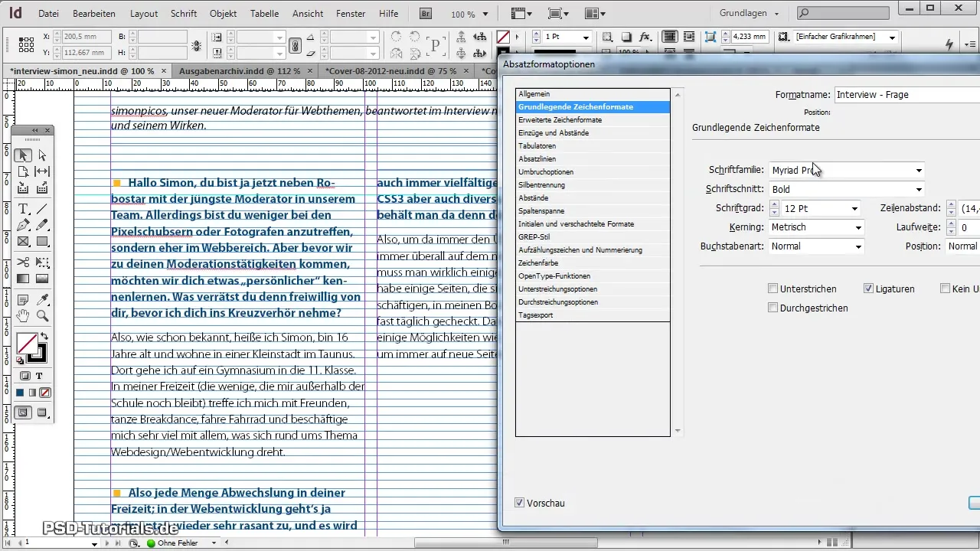Open the Kerning Metrisch dropdown
This screenshot has width=980, height=551.
[x=817, y=227]
